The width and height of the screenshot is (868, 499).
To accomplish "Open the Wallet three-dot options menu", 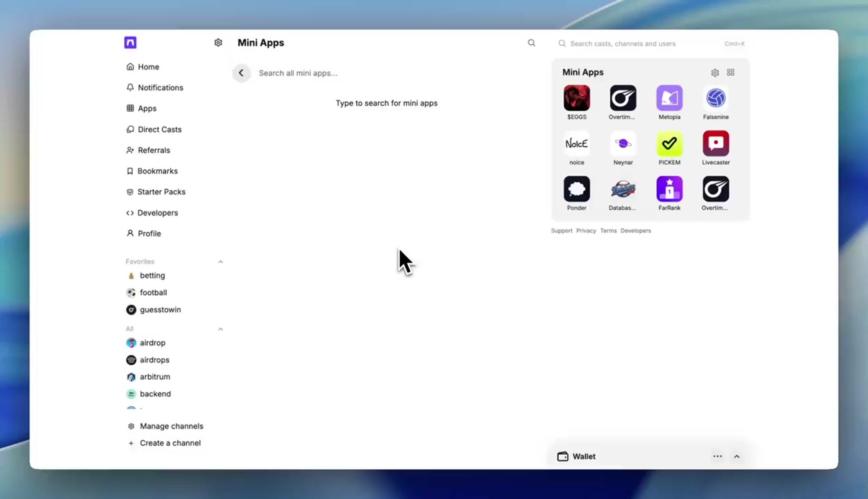I will [x=717, y=457].
